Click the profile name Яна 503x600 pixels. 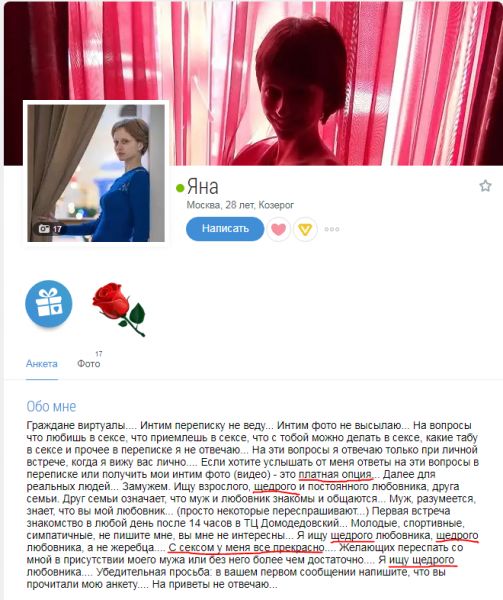pyautogui.click(x=203, y=187)
